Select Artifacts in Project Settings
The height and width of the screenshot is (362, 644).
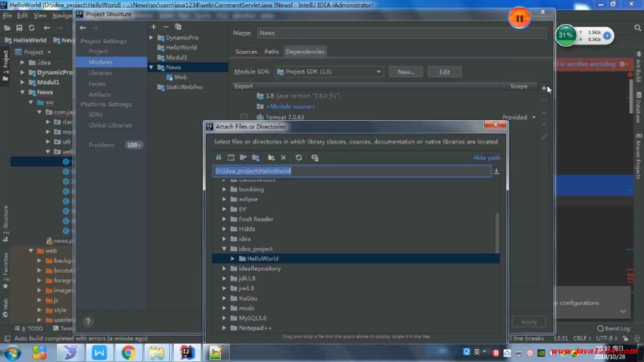[x=99, y=95]
